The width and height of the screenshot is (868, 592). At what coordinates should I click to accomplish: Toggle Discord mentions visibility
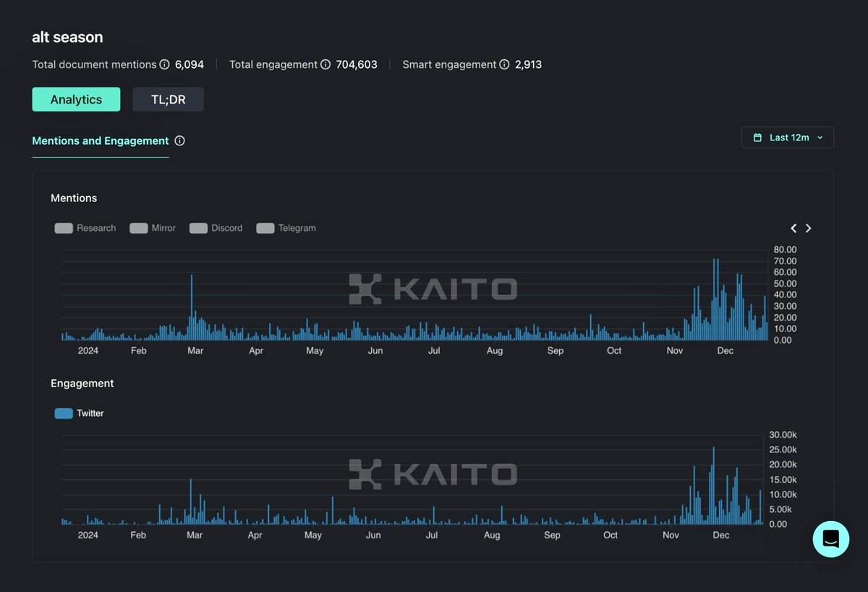pyautogui.click(x=198, y=227)
